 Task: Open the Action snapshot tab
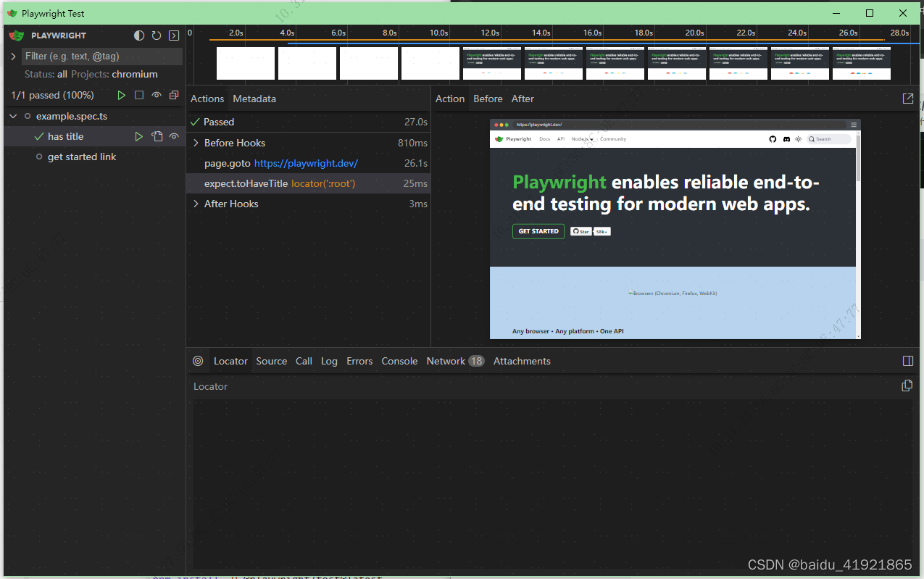(450, 99)
